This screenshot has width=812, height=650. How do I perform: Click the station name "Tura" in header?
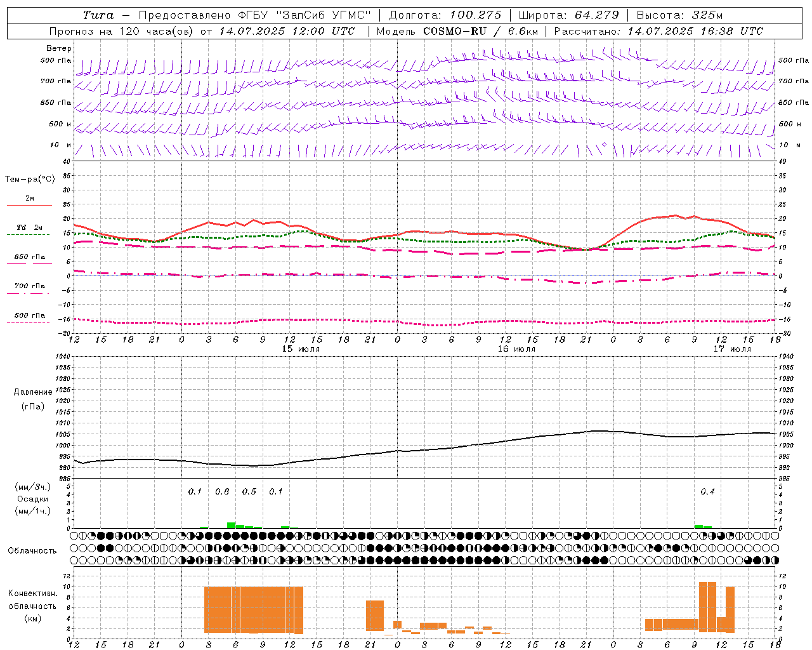[x=98, y=15]
